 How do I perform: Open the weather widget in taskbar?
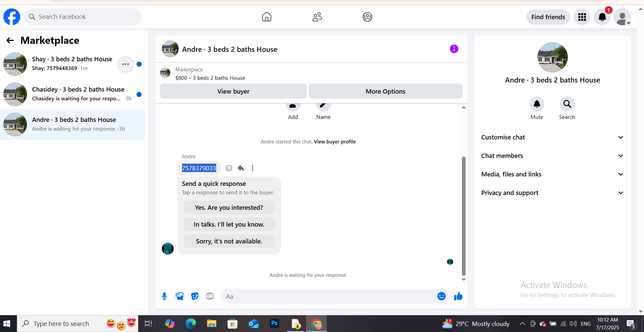pyautogui.click(x=476, y=324)
